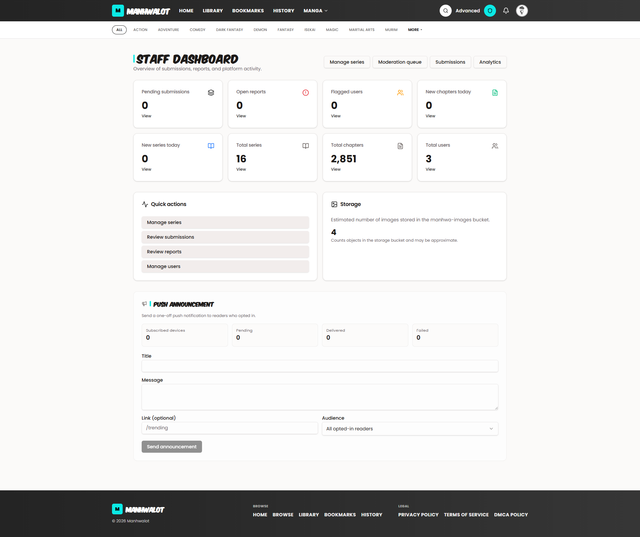
Task: View Total series details
Action: tap(241, 169)
